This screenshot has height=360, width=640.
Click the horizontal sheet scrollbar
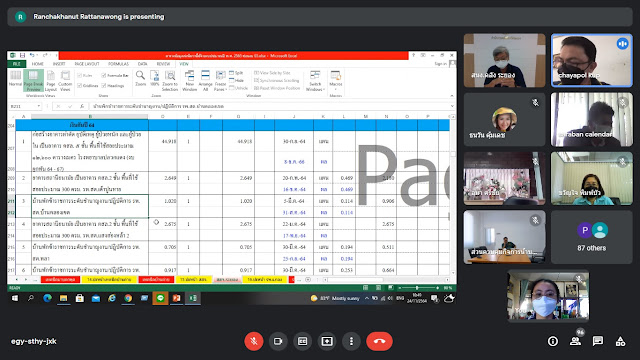tap(355, 280)
